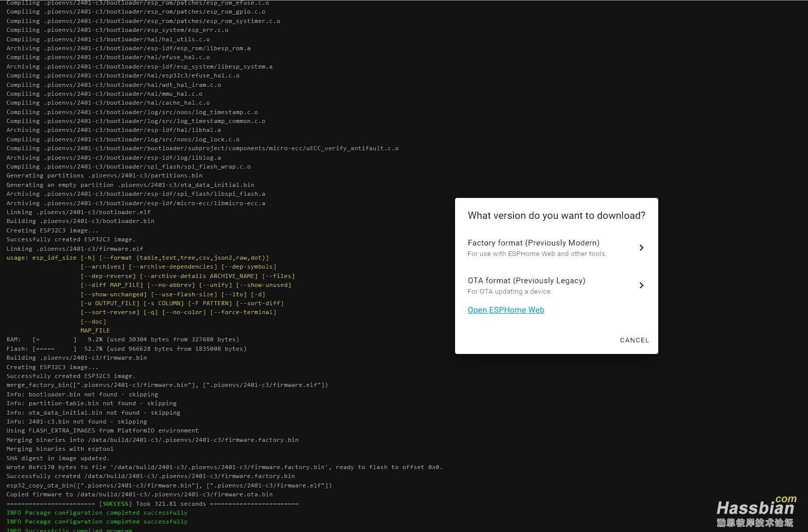The height and width of the screenshot is (532, 808).
Task: Click the chevron next to Factory format
Action: tap(641, 248)
